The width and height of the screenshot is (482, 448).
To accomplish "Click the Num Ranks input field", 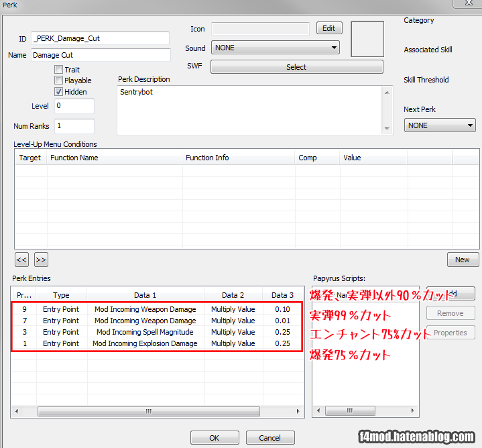I will (x=74, y=126).
